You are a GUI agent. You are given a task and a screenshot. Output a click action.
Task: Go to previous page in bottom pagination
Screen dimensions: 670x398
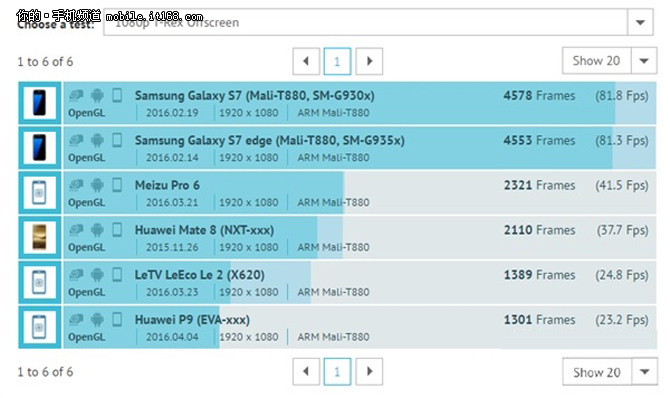[306, 371]
